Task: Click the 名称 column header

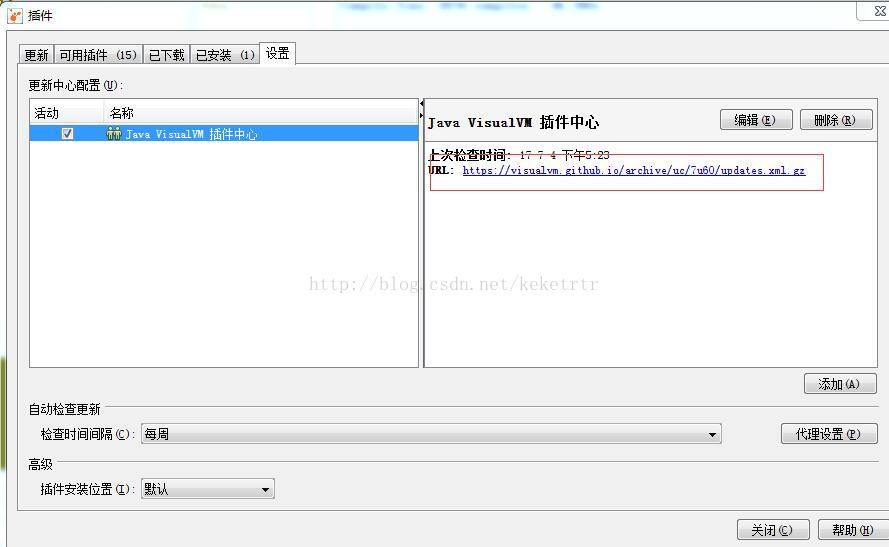Action: (261, 113)
